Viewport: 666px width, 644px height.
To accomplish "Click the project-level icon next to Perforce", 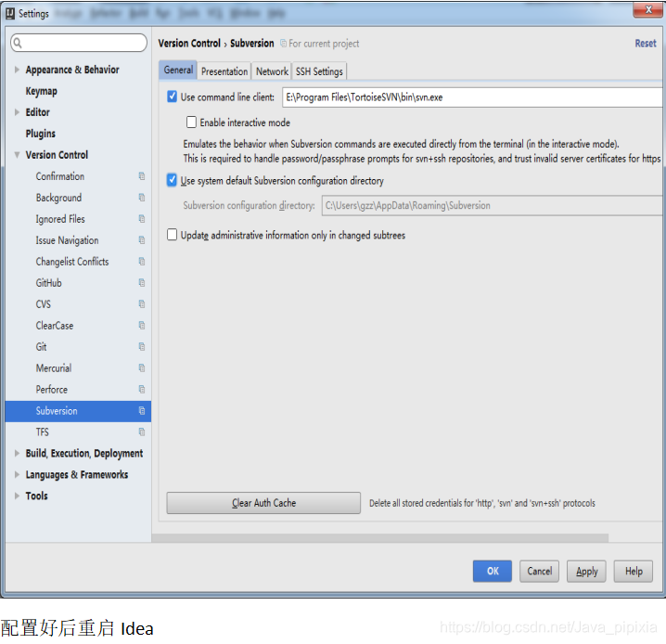I will 142,389.
